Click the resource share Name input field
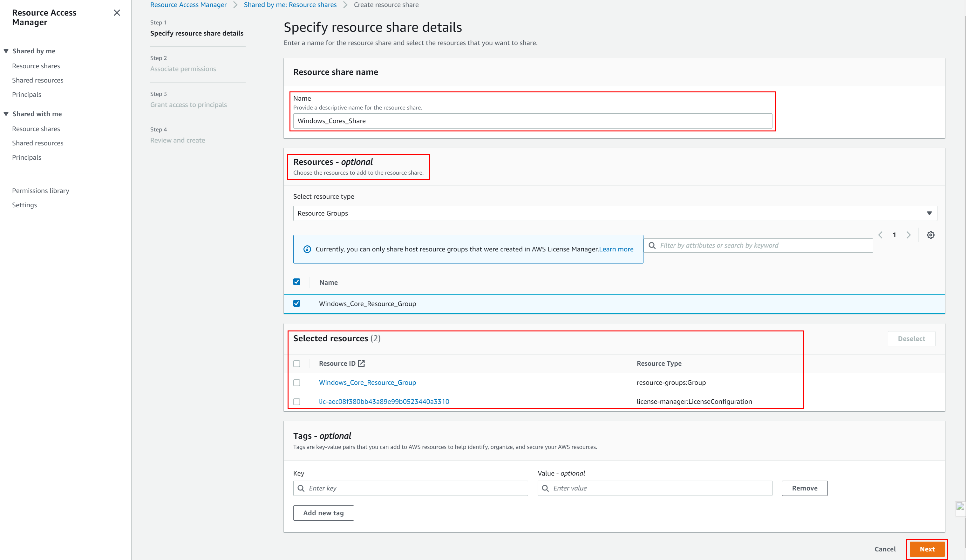Screen dimensions: 966x560 (533, 121)
